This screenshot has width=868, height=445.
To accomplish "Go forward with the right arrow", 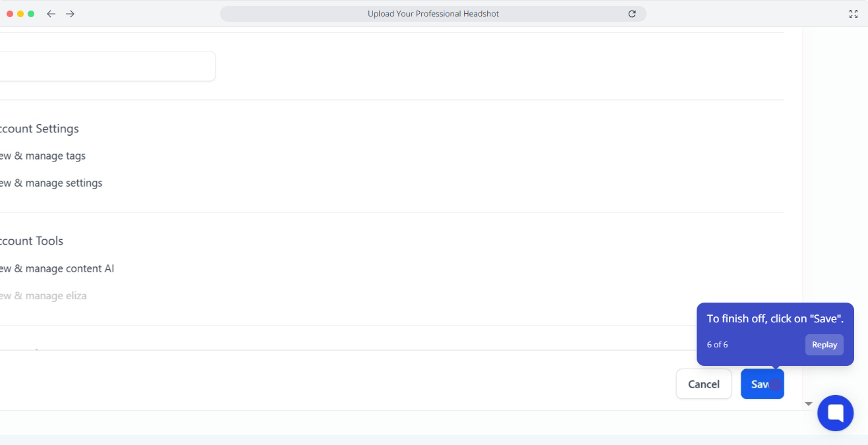I will (70, 14).
